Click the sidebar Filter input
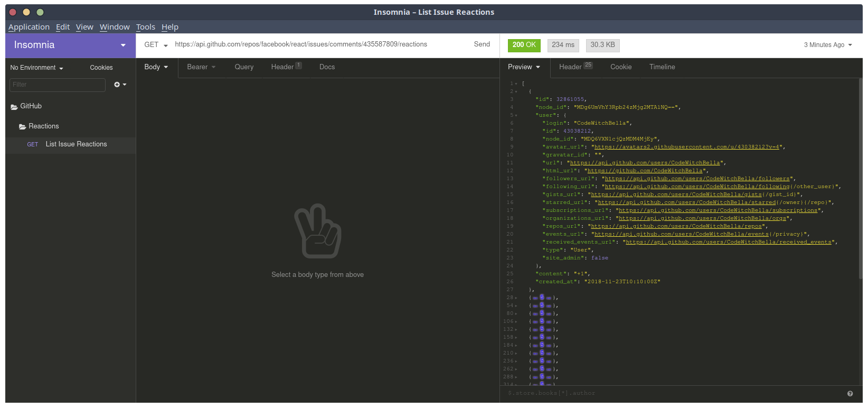The height and width of the screenshot is (408, 868). (58, 85)
